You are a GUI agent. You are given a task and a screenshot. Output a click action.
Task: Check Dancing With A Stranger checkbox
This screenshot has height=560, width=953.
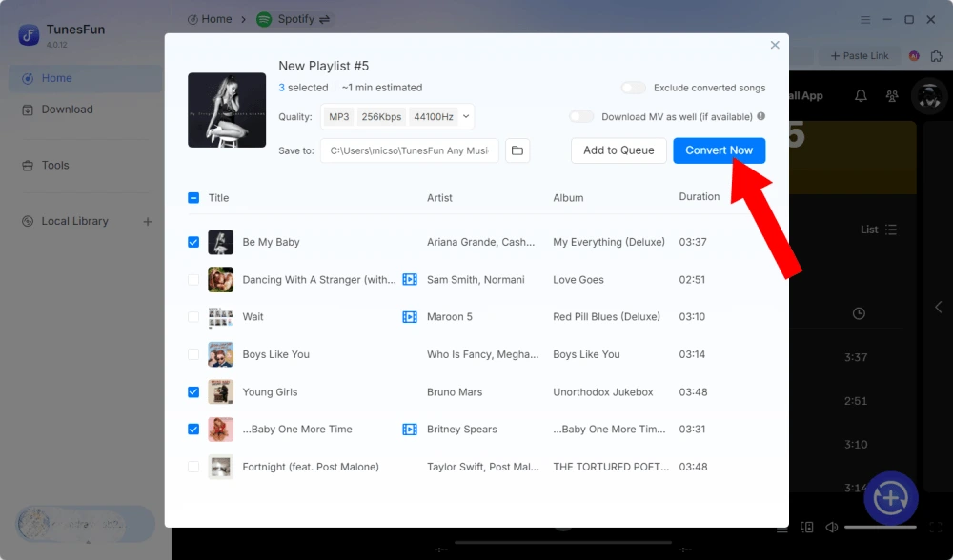(193, 279)
